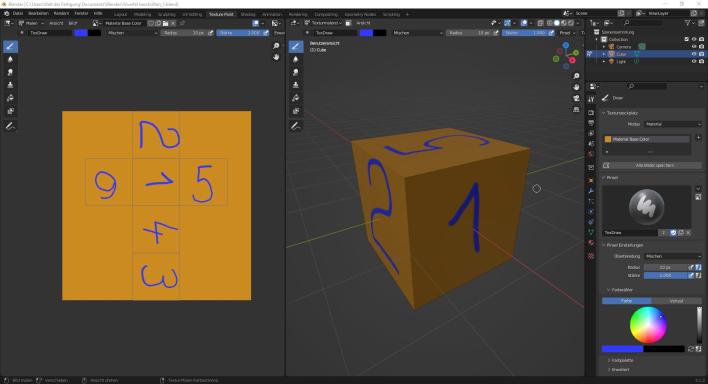The height and width of the screenshot is (384, 708).
Task: Toggle the Collection exclude checkbox in outliner
Action: 687,39
